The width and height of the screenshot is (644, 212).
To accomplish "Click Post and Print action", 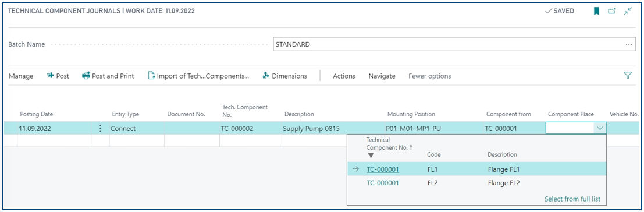I will [108, 76].
